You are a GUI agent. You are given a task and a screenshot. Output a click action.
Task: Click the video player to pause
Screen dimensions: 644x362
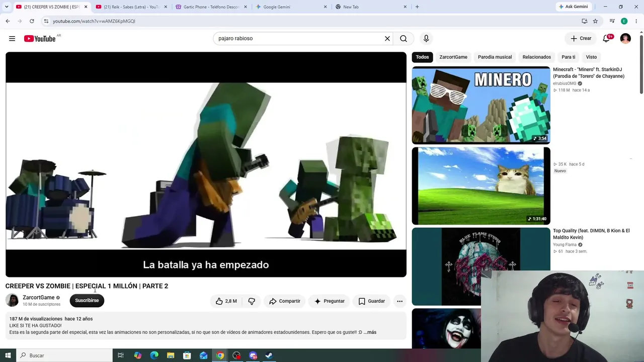206,164
